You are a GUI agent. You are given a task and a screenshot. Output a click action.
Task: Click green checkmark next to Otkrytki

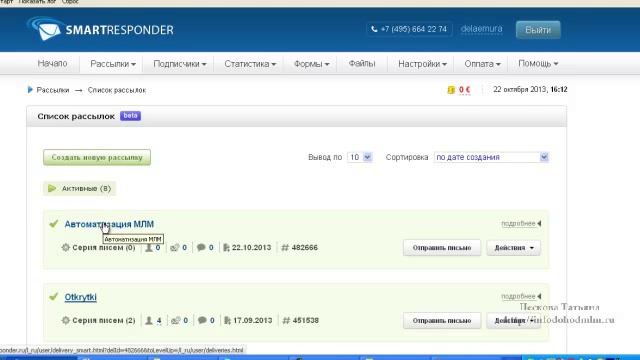tap(53, 296)
